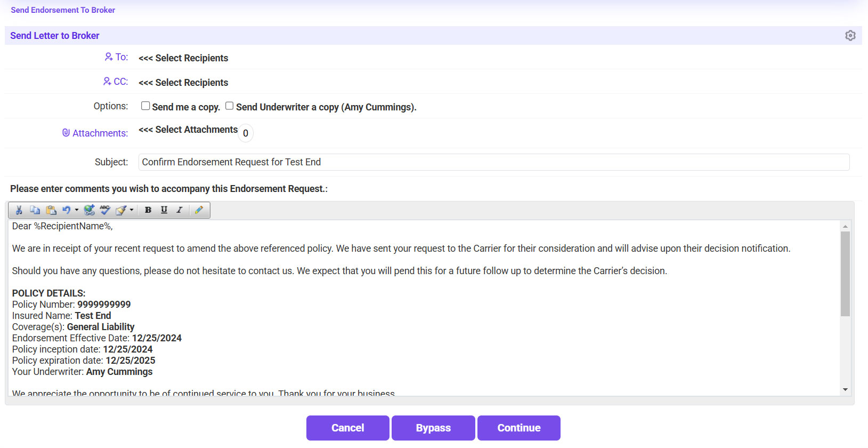Viewport: 868px width, 448px height.
Task: Click the 'Insured Name: Test End' line
Action: click(62, 316)
